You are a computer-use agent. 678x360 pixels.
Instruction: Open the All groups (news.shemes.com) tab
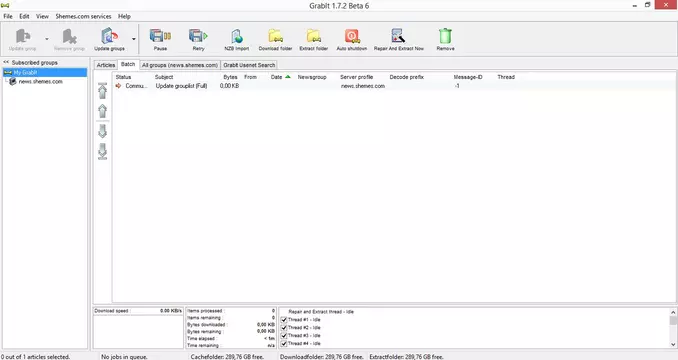tap(180, 65)
